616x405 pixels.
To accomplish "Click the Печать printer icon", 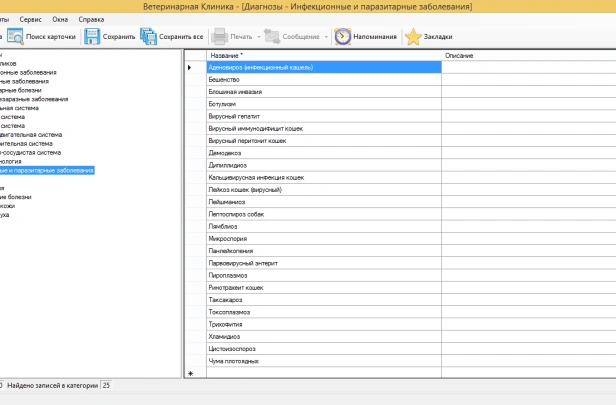I will 219,37.
